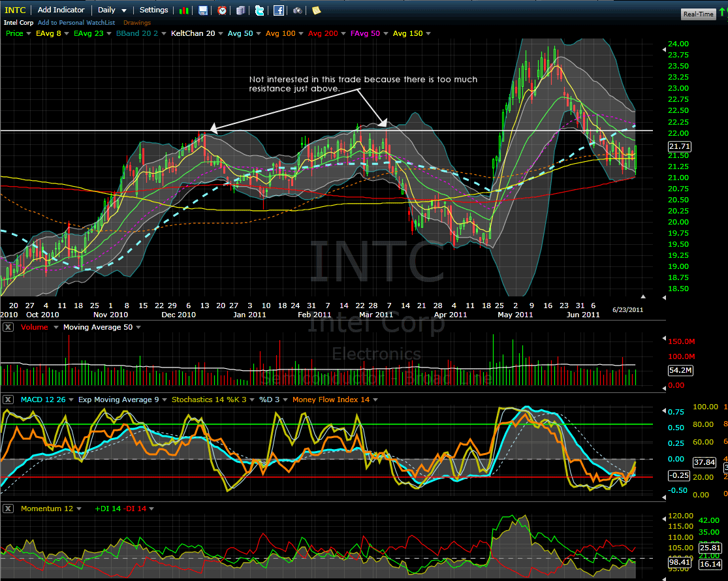Click the indicator value 37.84
The image size is (728, 581).
coord(704,462)
